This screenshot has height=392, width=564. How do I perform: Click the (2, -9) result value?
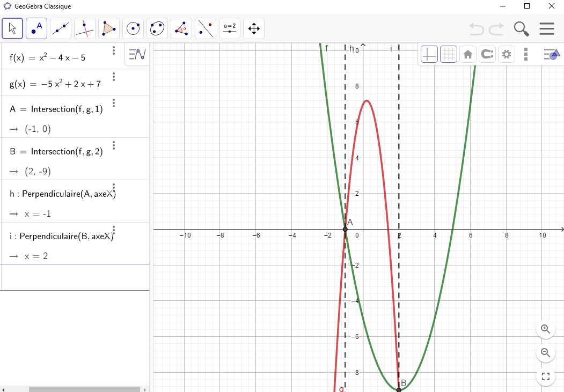(x=38, y=172)
